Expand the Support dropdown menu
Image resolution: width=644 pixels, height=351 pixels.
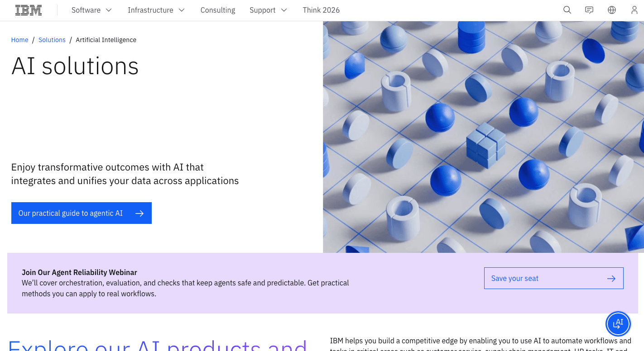[x=268, y=9]
